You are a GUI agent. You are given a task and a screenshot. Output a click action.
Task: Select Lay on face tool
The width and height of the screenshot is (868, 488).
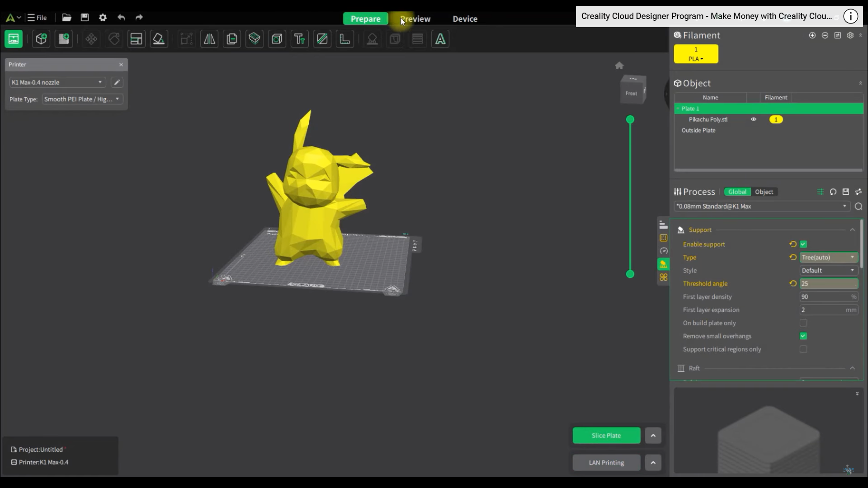159,39
